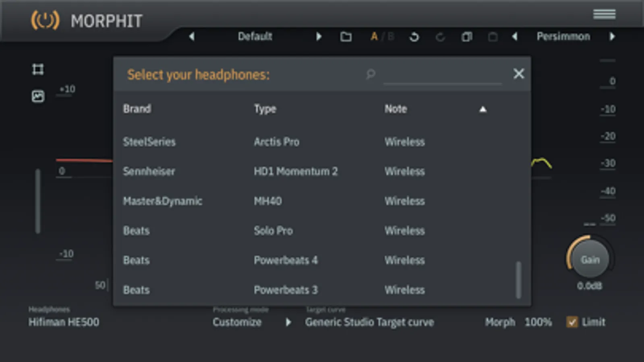Sort the list by Brand column
This screenshot has height=362, width=644.
pyautogui.click(x=137, y=109)
